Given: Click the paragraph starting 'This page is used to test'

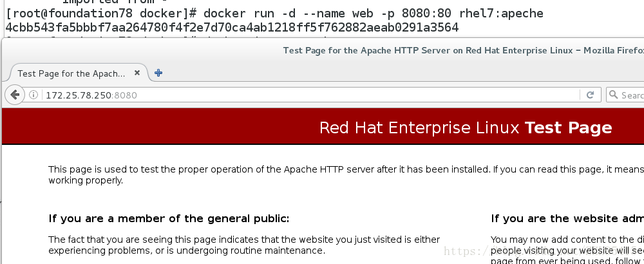Looking at the screenshot, I should click(346, 175).
